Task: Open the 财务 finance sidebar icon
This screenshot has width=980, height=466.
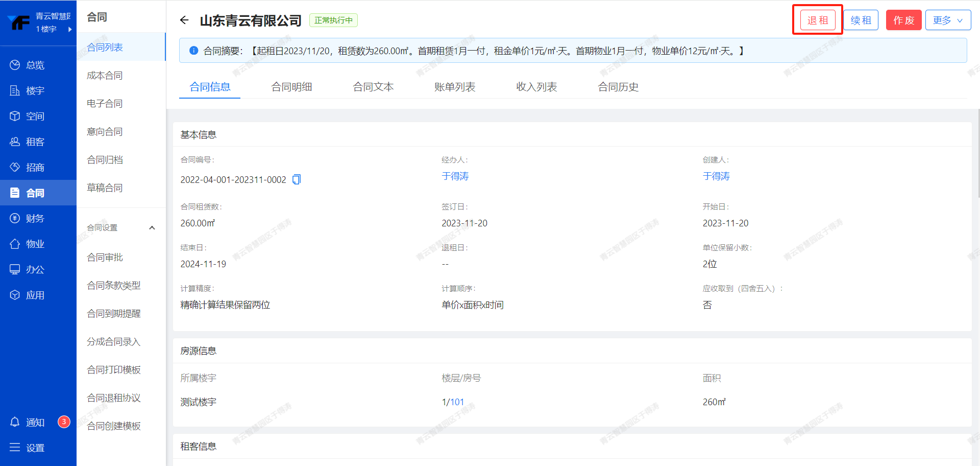Action: tap(15, 218)
